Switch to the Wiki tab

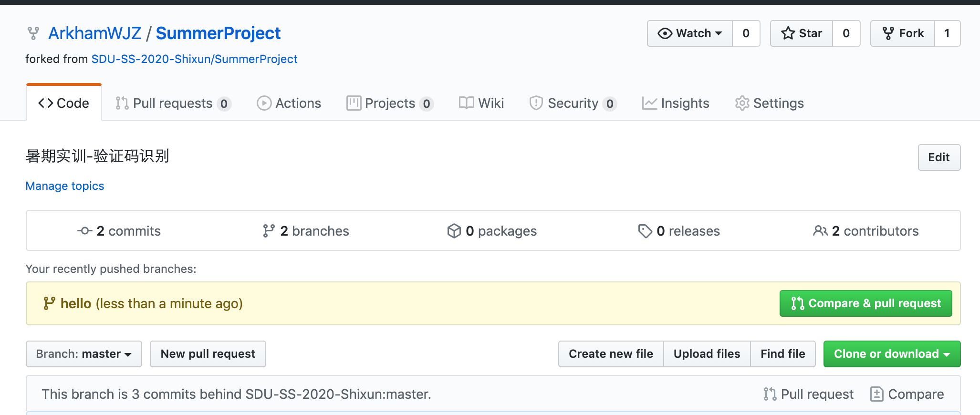tap(481, 103)
